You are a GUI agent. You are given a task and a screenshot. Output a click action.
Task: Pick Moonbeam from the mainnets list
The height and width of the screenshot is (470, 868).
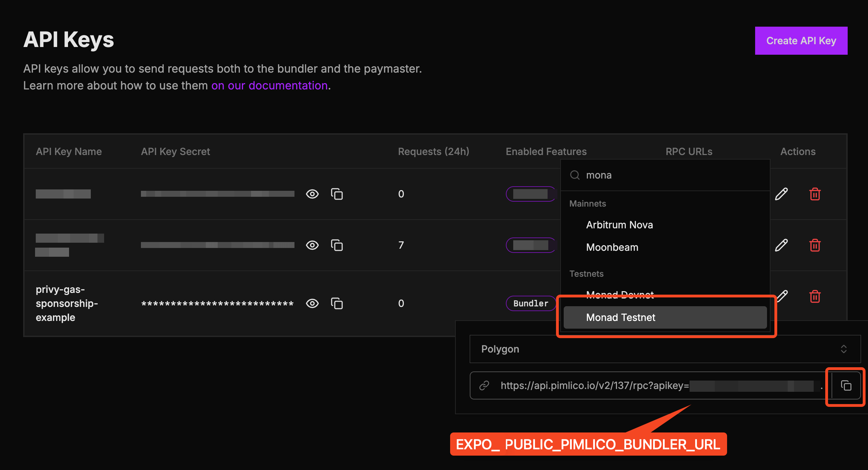point(612,247)
